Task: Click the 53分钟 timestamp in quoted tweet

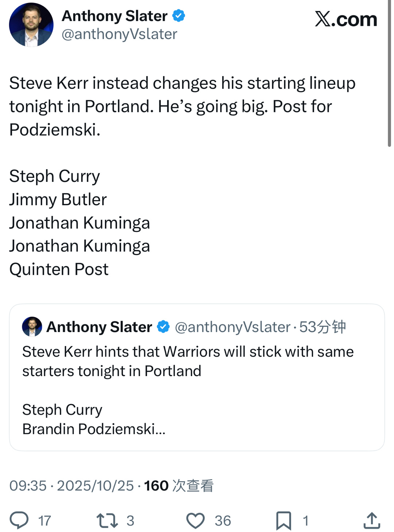Action: [x=322, y=327]
